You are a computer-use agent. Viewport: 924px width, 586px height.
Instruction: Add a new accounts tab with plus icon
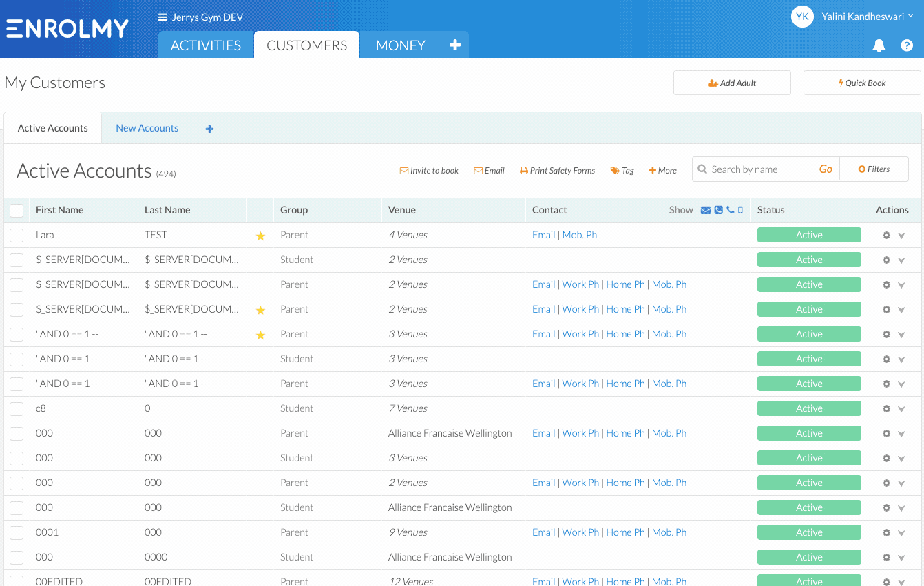click(x=210, y=129)
